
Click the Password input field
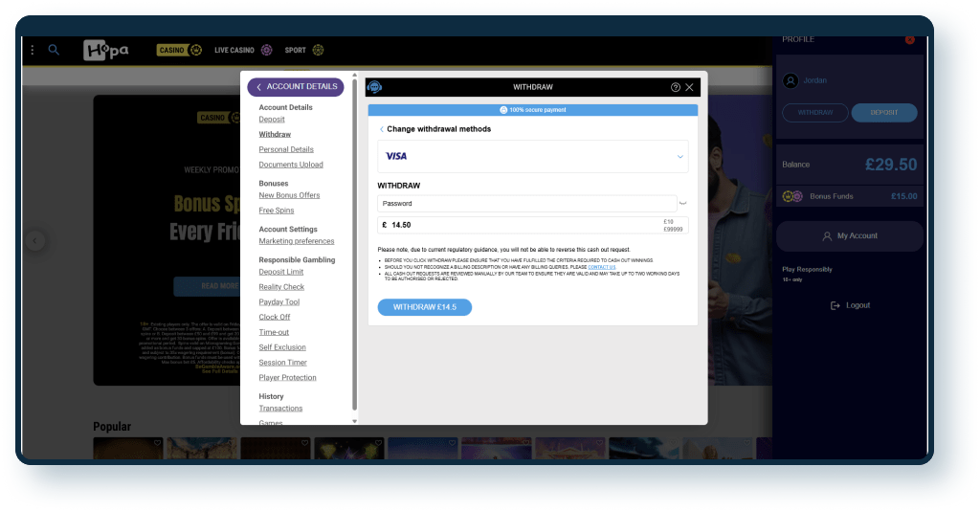[x=526, y=204]
